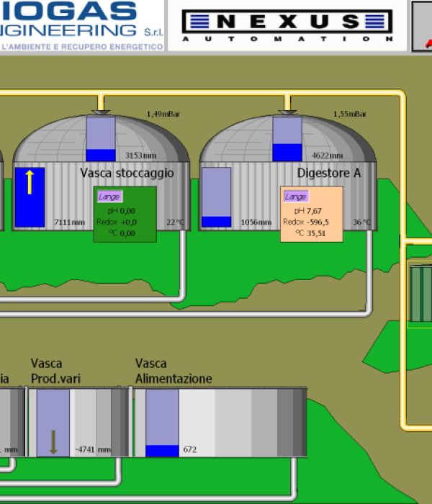The height and width of the screenshot is (504, 432).
Task: Click gas outlet valve atop Digestore A dome
Action: pos(287,112)
